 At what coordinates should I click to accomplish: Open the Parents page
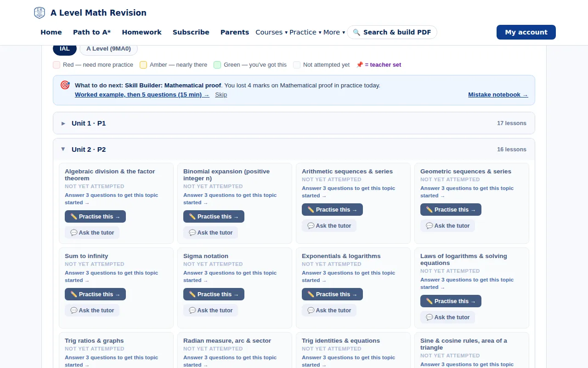click(235, 32)
